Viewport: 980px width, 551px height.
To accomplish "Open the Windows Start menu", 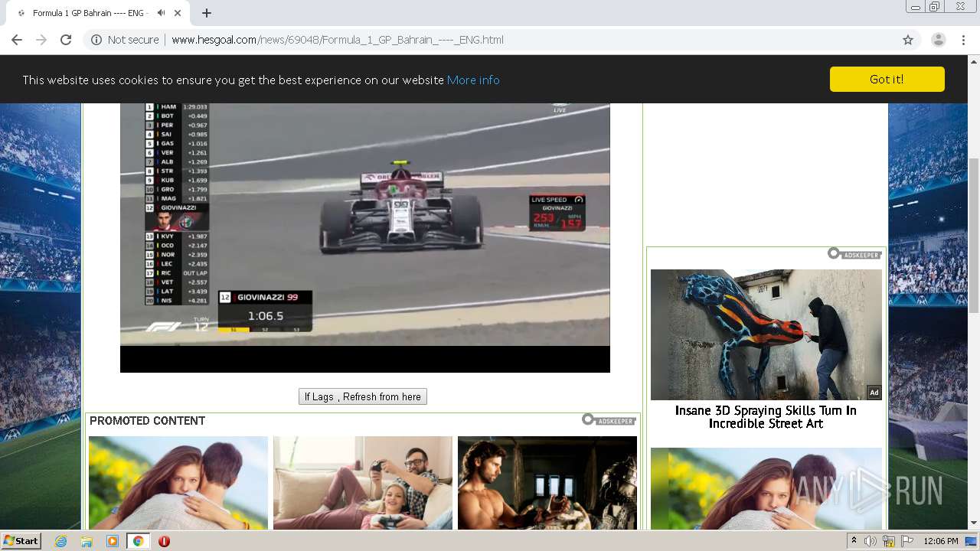I will (21, 540).
